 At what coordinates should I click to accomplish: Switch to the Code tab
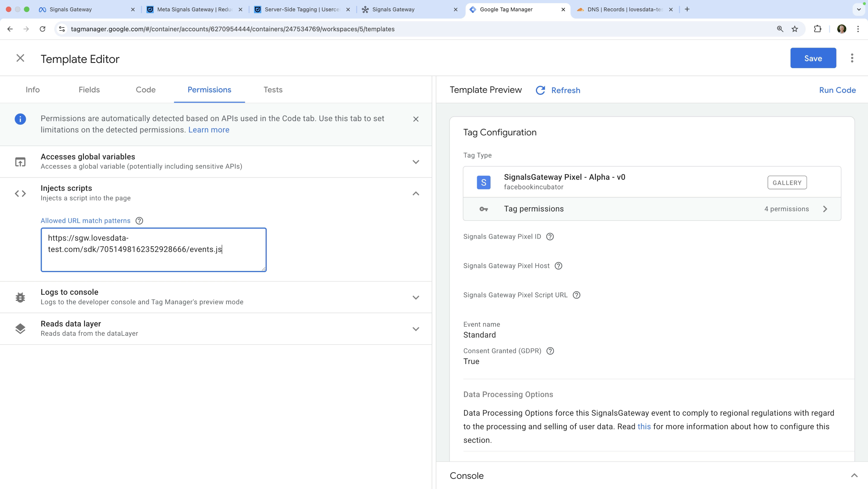click(146, 90)
